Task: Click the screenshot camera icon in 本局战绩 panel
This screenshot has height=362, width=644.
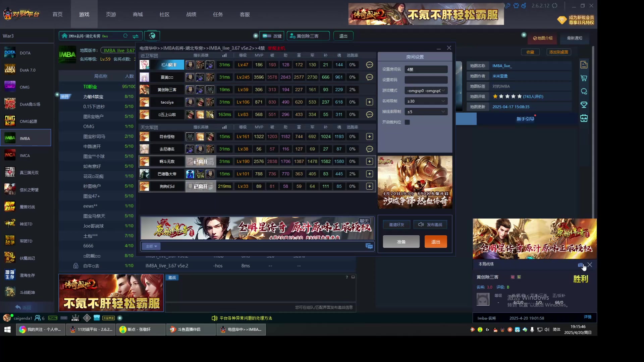Action: click(x=580, y=265)
